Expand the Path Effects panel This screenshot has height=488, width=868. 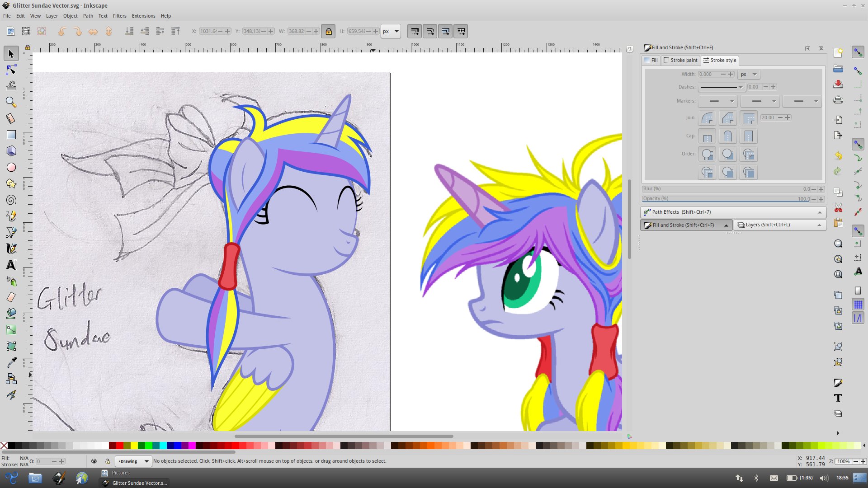coord(733,212)
